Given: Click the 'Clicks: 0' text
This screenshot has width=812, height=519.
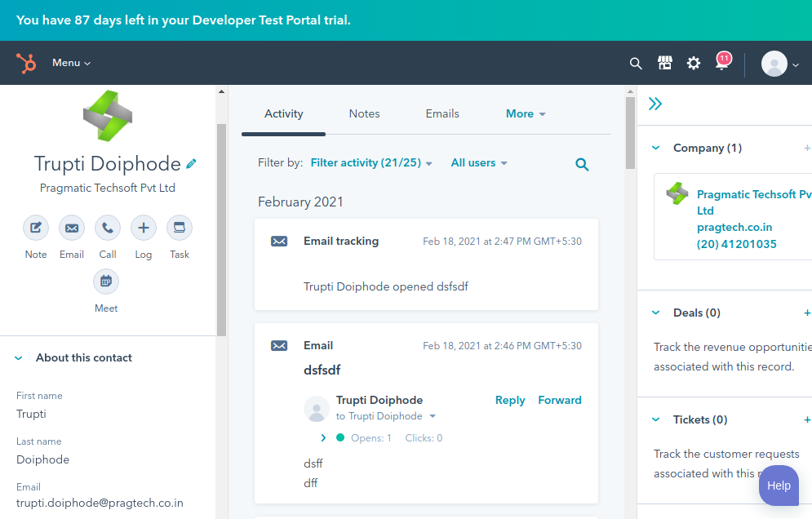Looking at the screenshot, I should [424, 438].
